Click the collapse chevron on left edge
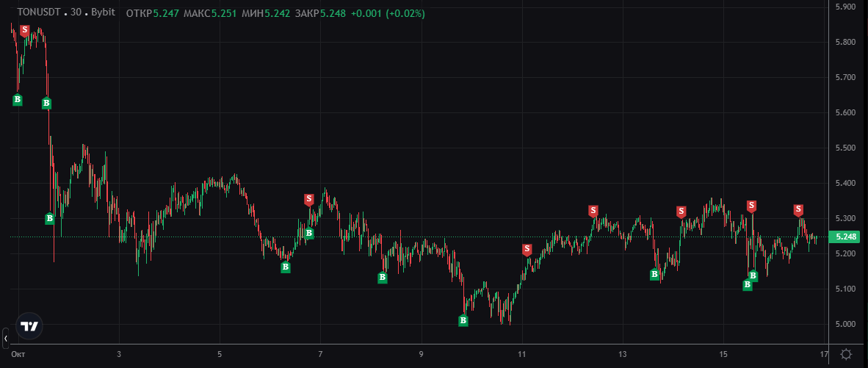The height and width of the screenshot is (368, 868). pos(6,338)
